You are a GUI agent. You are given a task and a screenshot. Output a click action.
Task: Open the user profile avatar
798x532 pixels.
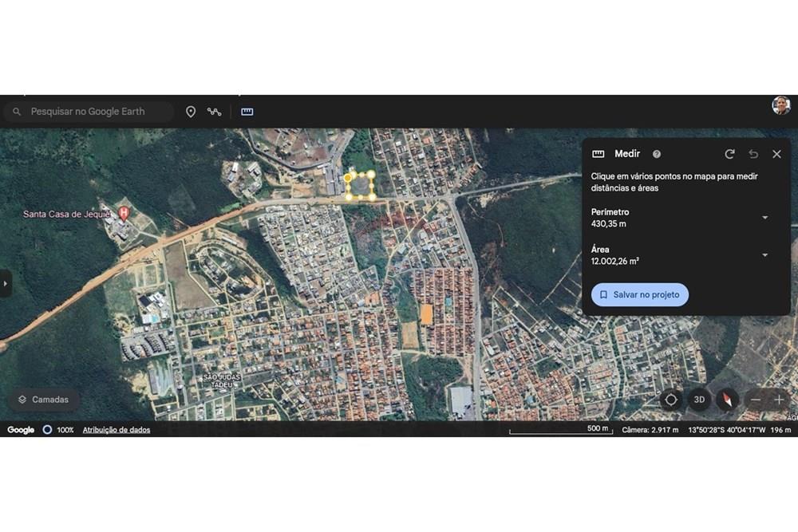click(780, 105)
